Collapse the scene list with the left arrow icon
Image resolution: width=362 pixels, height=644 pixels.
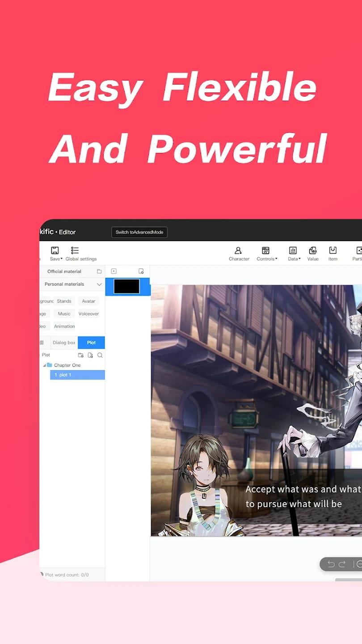click(x=114, y=271)
